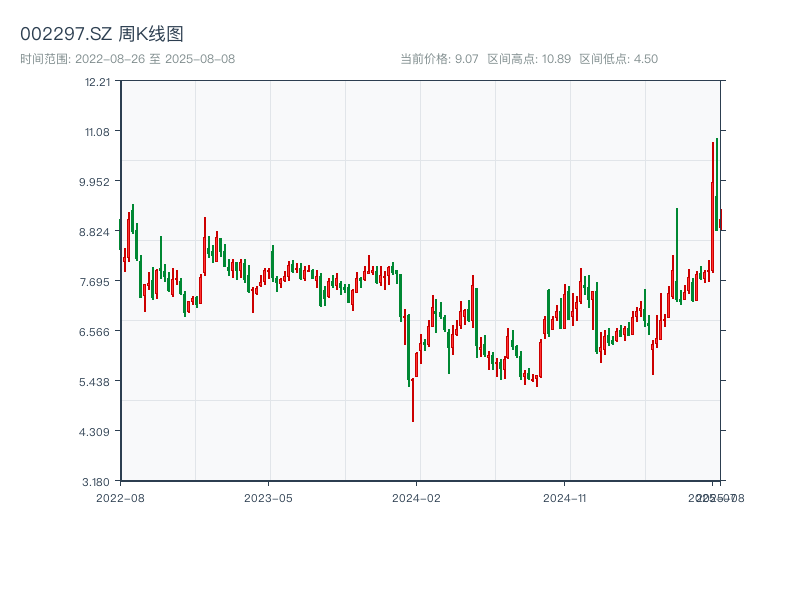Viewport: 800px width, 600px height.
Task: Click the tallest green candle at far right
Action: point(717,180)
